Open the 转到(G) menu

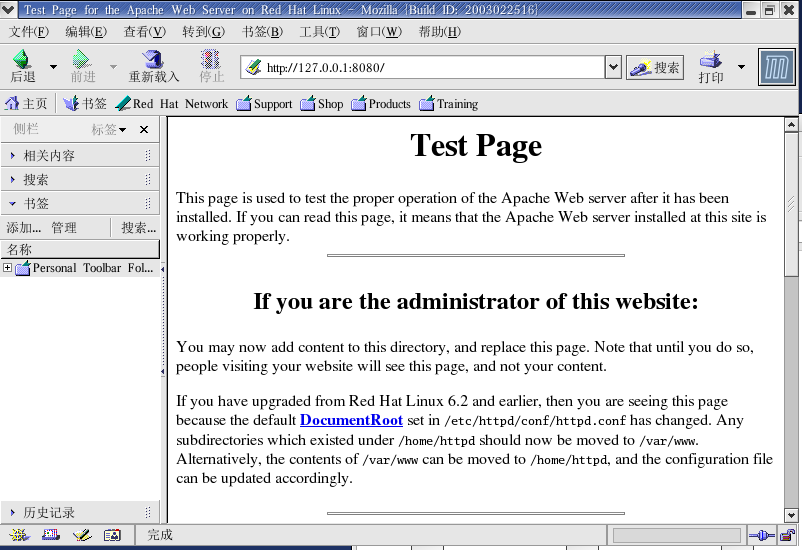coord(203,32)
